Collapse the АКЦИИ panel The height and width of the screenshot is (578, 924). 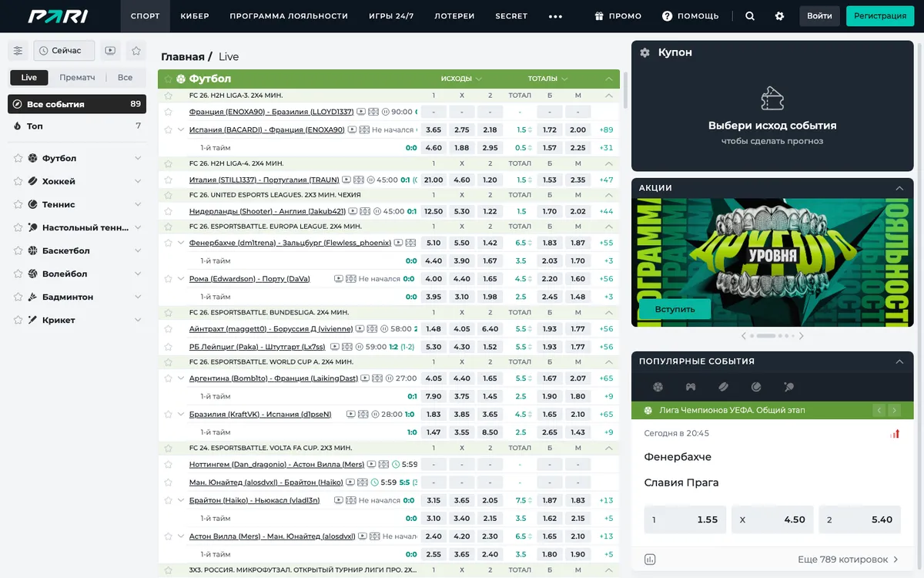coord(899,188)
